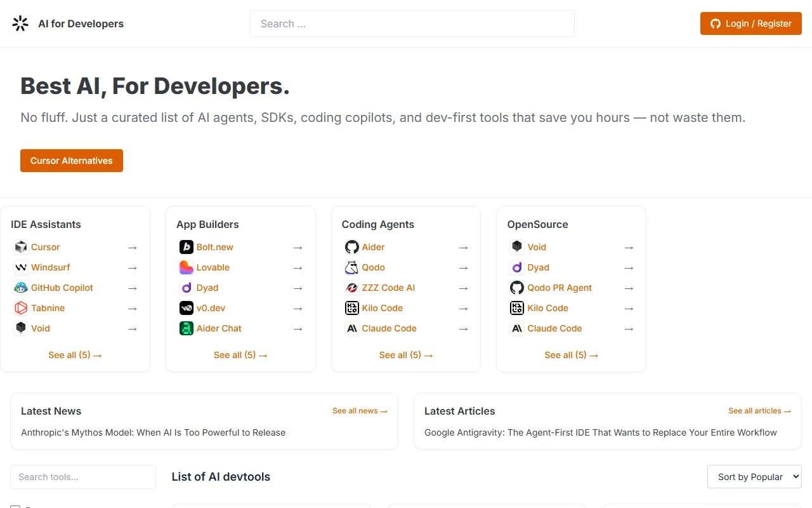Follow the See all news link
Screen dimensions: 812x508
tap(360, 411)
